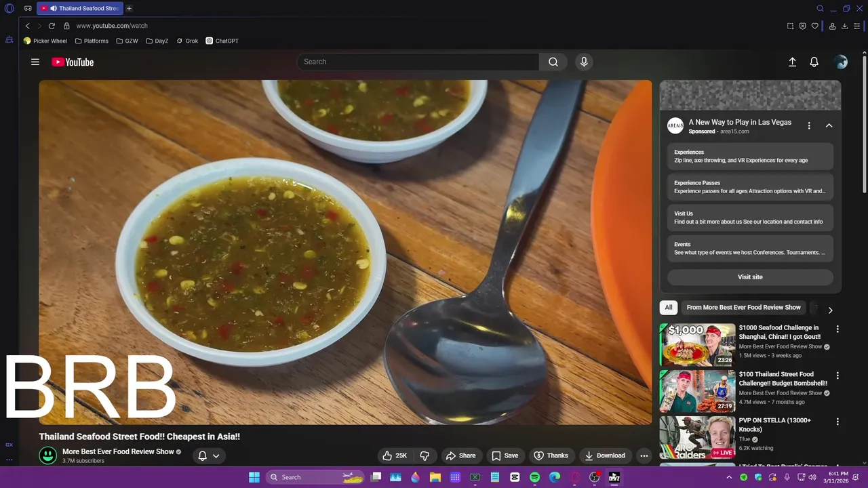Open Easy Setup sliders icon
This screenshot has height=488, width=868.
[x=857, y=26]
